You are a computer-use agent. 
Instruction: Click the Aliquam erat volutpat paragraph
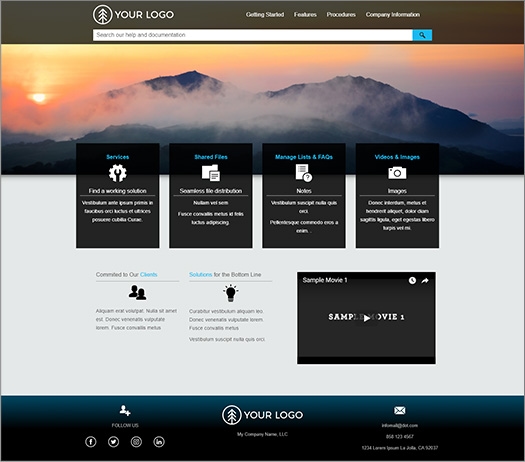point(136,319)
